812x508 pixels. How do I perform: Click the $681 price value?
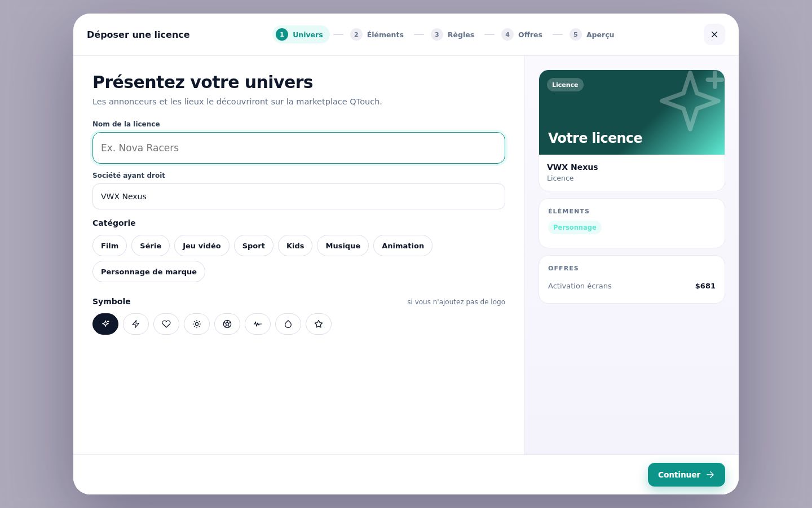(x=705, y=286)
